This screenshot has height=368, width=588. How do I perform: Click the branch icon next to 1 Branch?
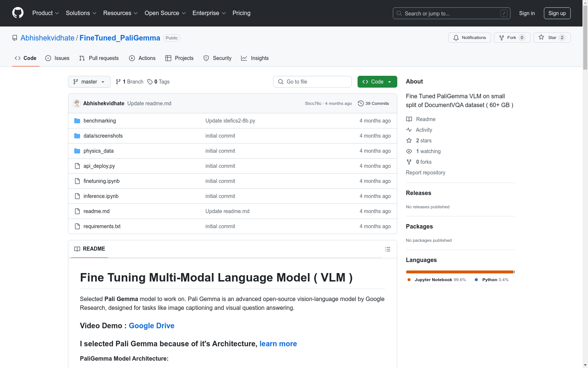coord(118,82)
